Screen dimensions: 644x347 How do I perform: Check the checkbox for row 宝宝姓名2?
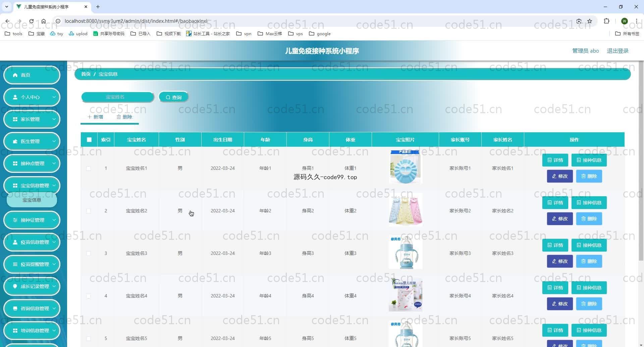(x=89, y=211)
